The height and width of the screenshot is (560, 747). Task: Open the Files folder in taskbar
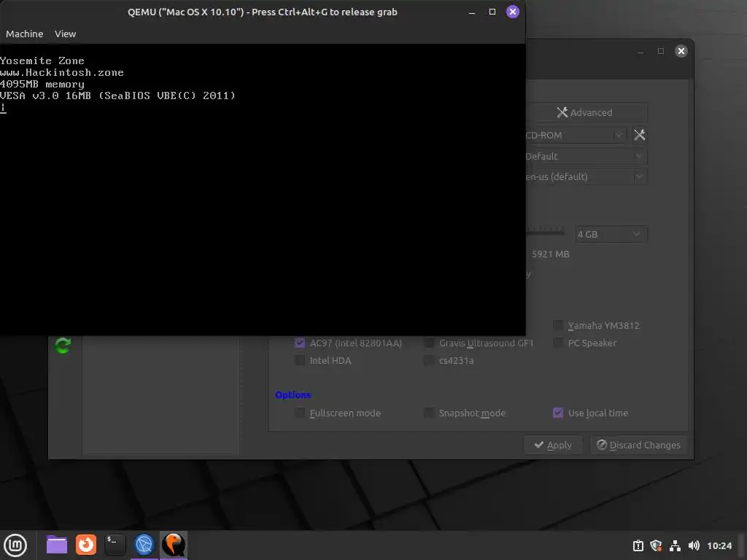(57, 545)
